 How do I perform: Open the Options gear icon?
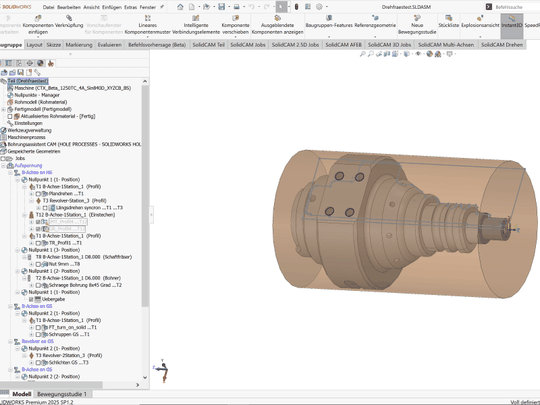click(x=319, y=7)
